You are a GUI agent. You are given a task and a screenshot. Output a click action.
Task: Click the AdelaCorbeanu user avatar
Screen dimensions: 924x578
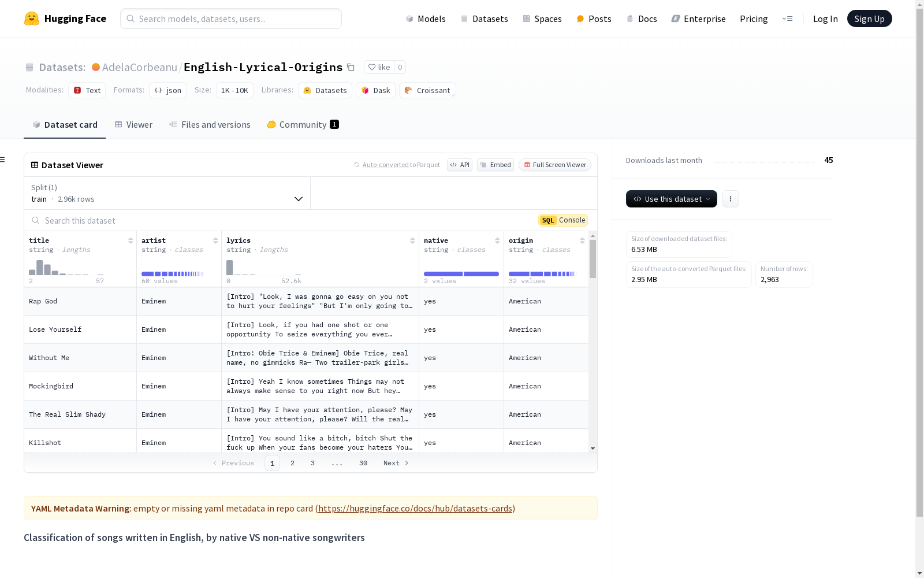(x=96, y=67)
